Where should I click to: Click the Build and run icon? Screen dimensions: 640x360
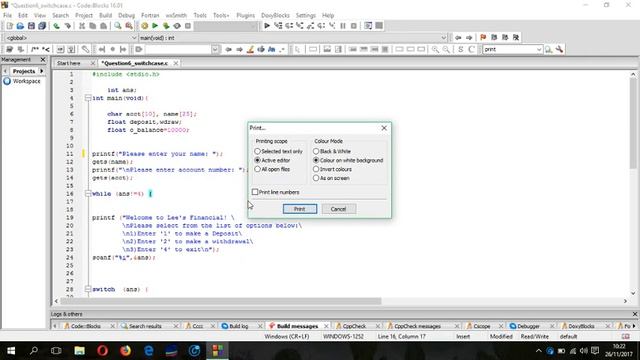click(166, 26)
